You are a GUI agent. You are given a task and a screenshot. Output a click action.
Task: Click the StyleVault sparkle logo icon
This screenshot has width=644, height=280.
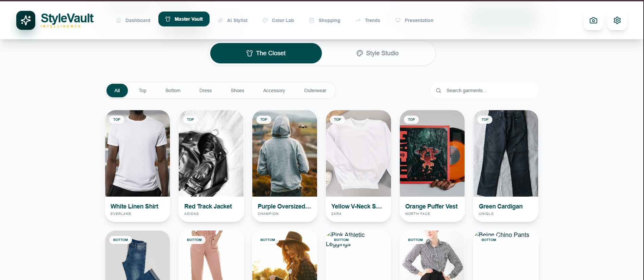26,20
